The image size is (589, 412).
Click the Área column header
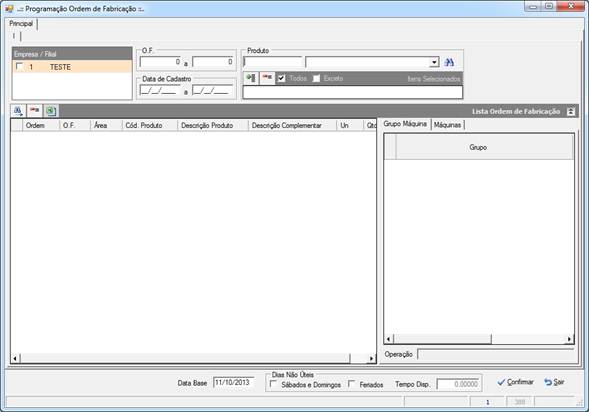(x=106, y=125)
